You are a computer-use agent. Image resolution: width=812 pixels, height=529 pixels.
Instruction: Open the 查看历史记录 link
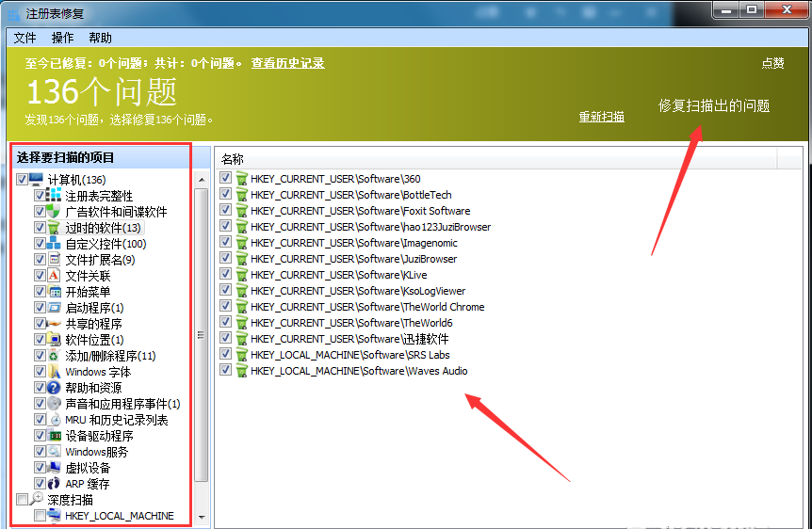click(x=287, y=63)
